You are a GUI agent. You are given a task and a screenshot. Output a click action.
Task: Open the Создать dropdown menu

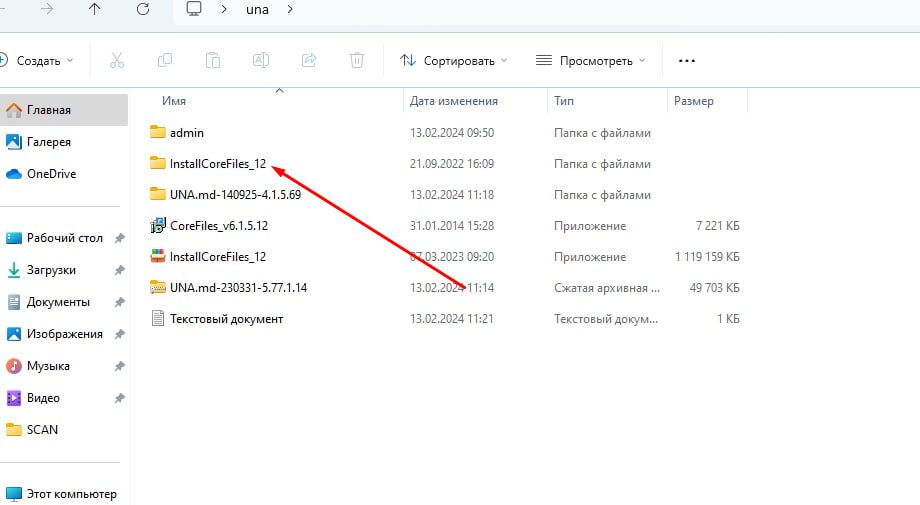(x=37, y=60)
